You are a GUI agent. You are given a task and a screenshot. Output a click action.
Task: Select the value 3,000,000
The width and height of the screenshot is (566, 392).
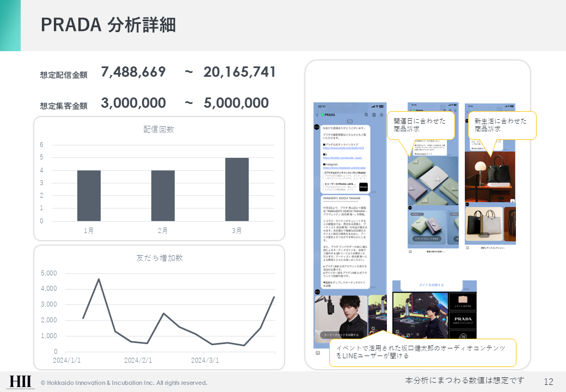[x=133, y=103]
